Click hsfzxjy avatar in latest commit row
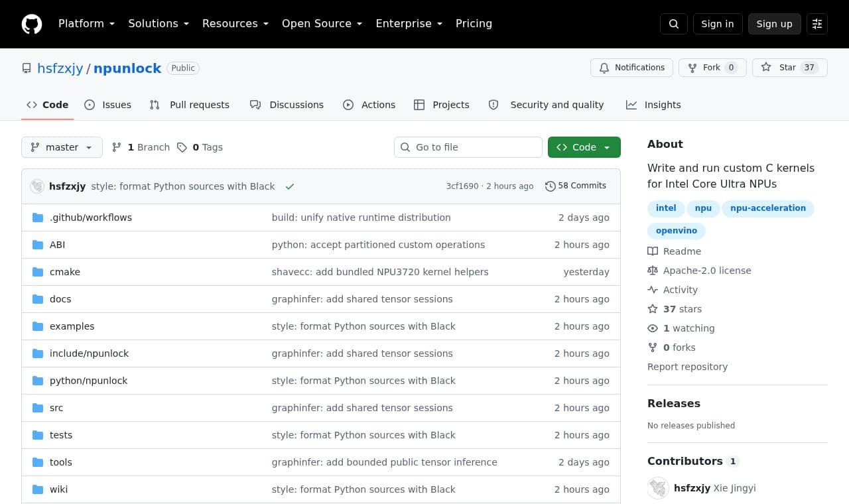 (x=37, y=186)
